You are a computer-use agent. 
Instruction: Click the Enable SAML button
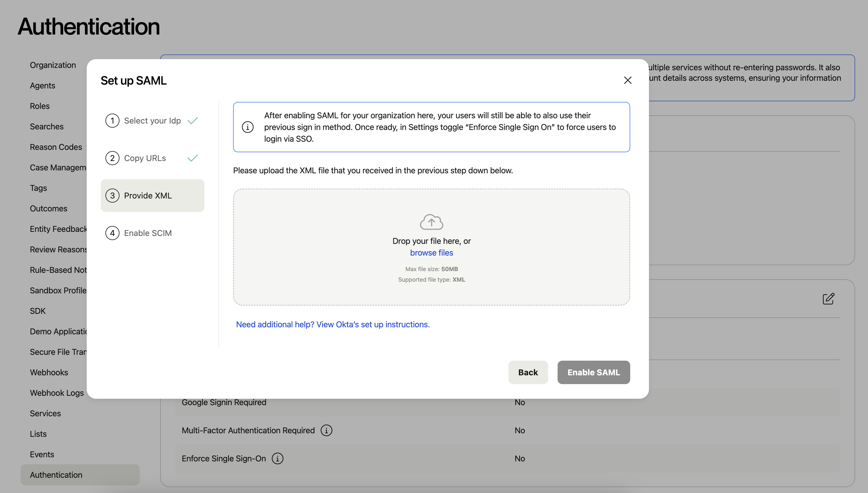(x=593, y=372)
